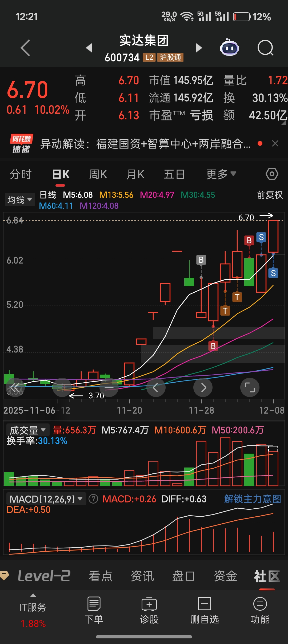Open the hexagon chart settings icon
The height and width of the screenshot is (644, 288).
pos(272,174)
